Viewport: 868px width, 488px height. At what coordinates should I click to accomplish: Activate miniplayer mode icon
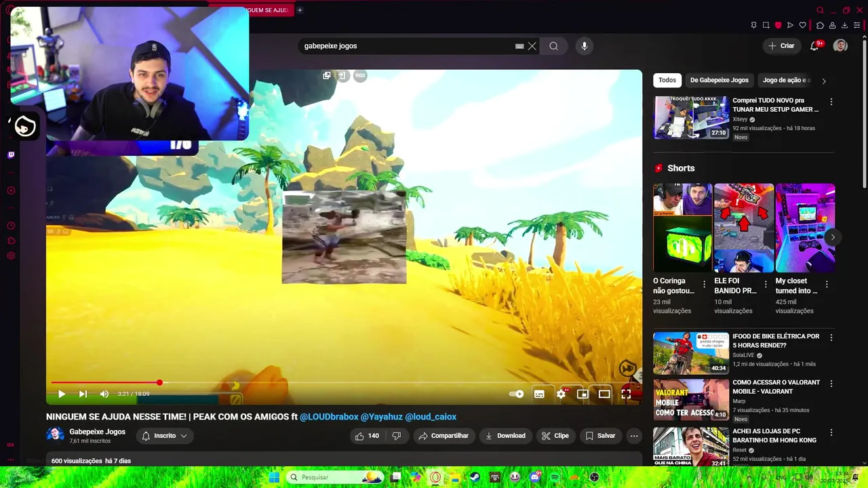(x=583, y=394)
